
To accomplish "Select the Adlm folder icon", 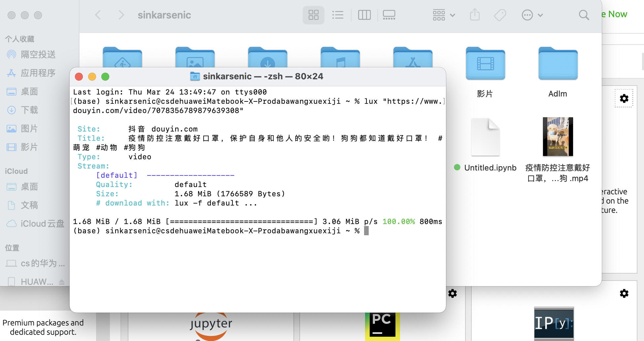I will [x=558, y=63].
